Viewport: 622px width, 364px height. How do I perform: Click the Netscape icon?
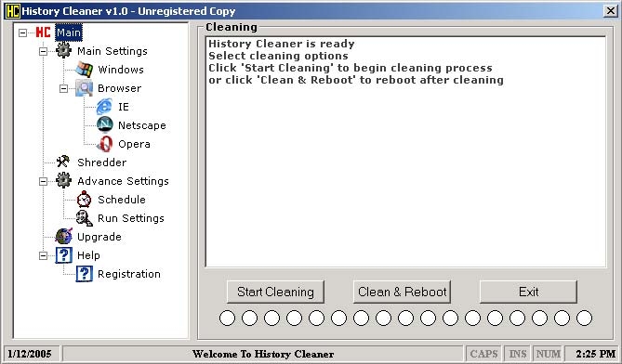pos(105,125)
